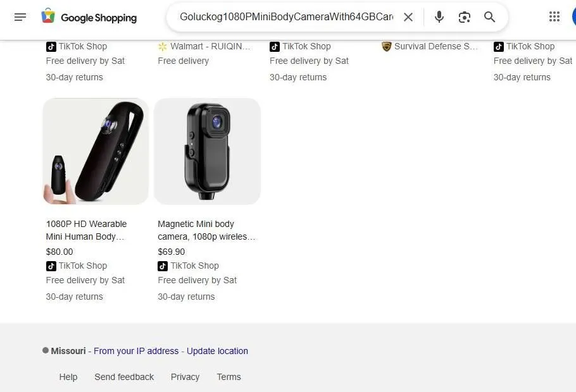Open the Google apps grid
576x392 pixels.
(x=554, y=16)
